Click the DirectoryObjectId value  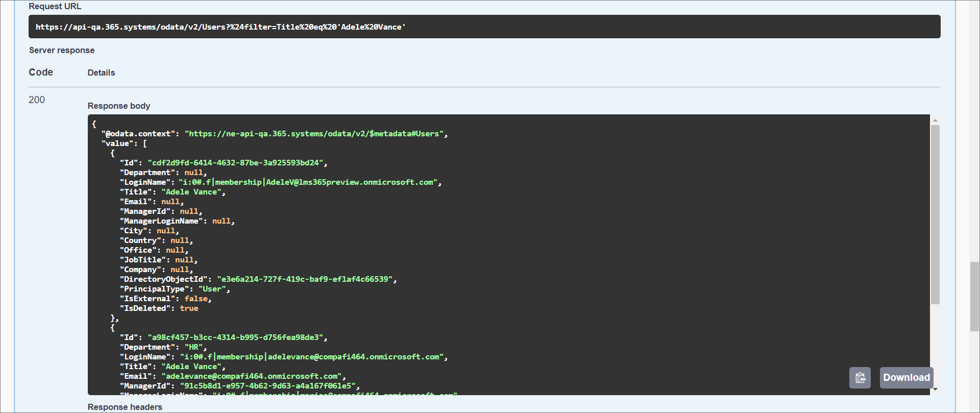305,279
